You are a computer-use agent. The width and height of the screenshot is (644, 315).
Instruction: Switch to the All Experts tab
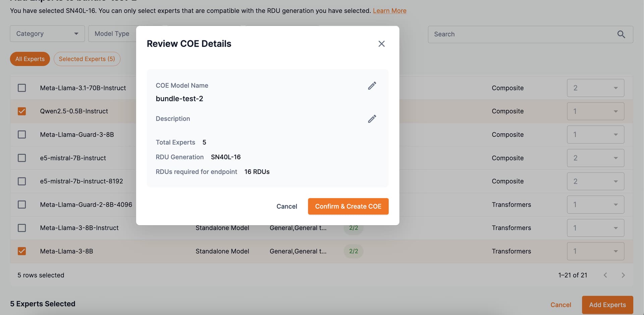click(x=30, y=59)
